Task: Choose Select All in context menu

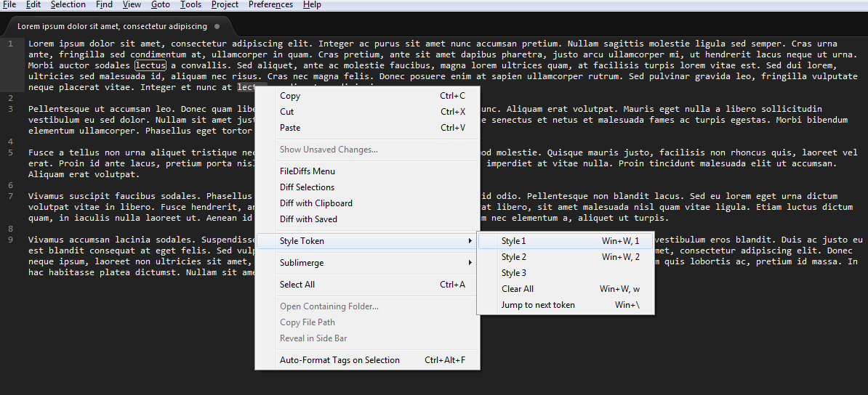Action: pyautogui.click(x=368, y=285)
